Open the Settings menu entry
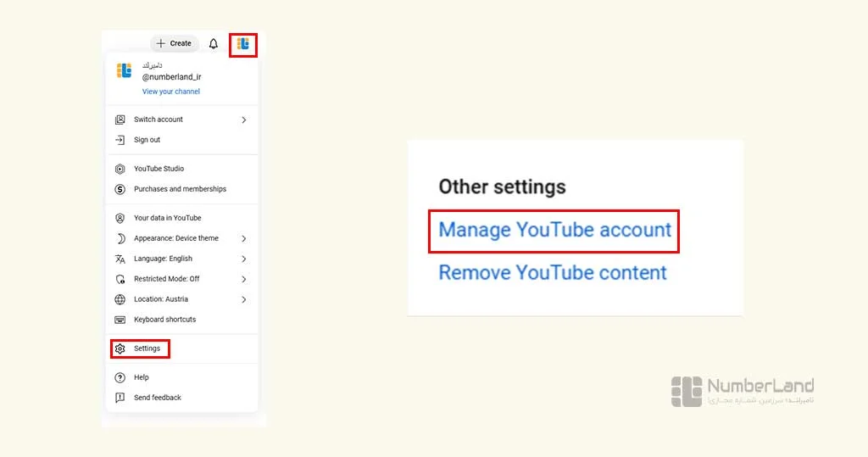Viewport: 868px width, 457px height. (x=181, y=349)
